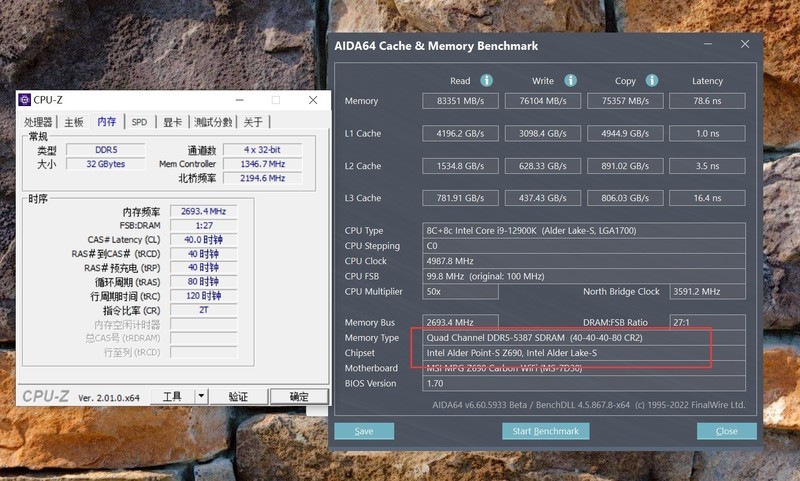
Task: Click L1 Cache latency value 1.0 ns
Action: (x=707, y=134)
